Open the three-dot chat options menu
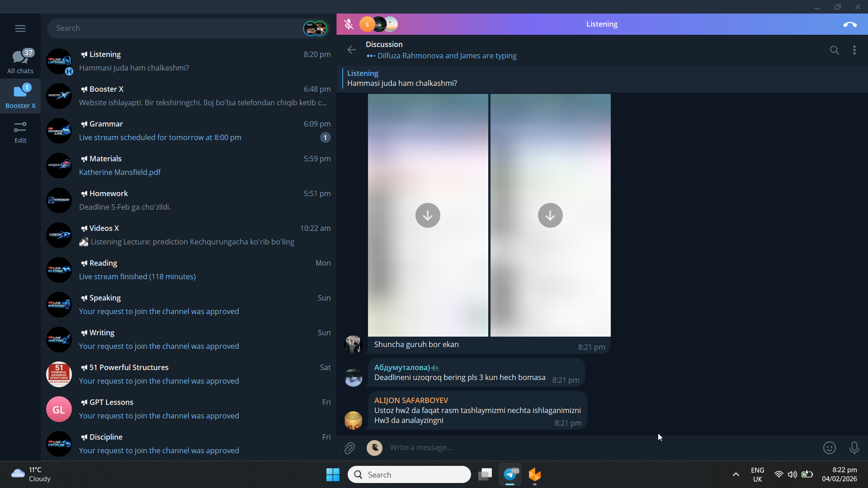Image resolution: width=868 pixels, height=488 pixels. click(854, 50)
